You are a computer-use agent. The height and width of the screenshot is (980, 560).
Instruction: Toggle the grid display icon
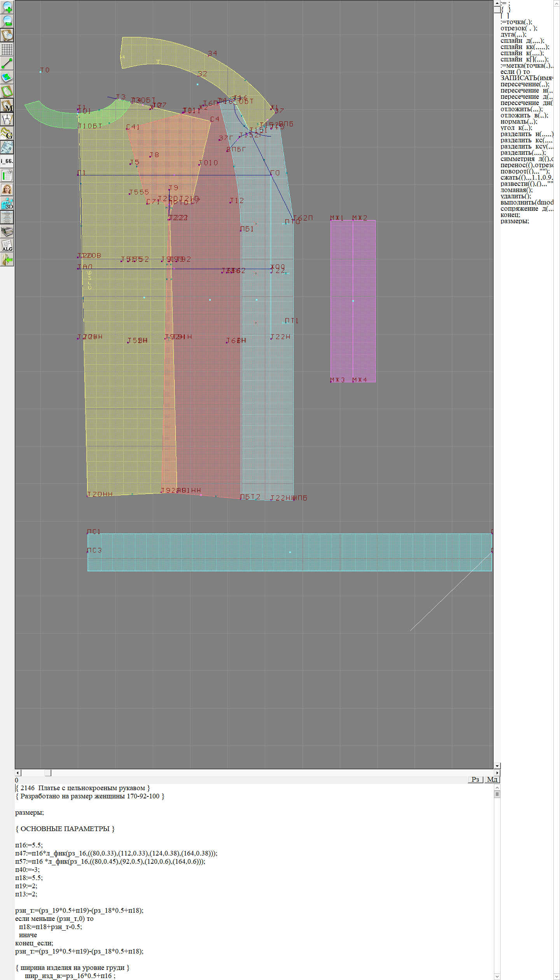tap(7, 49)
